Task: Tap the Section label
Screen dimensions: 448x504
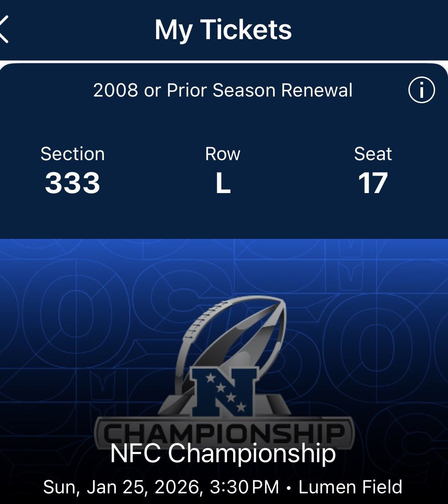Action: [x=73, y=154]
